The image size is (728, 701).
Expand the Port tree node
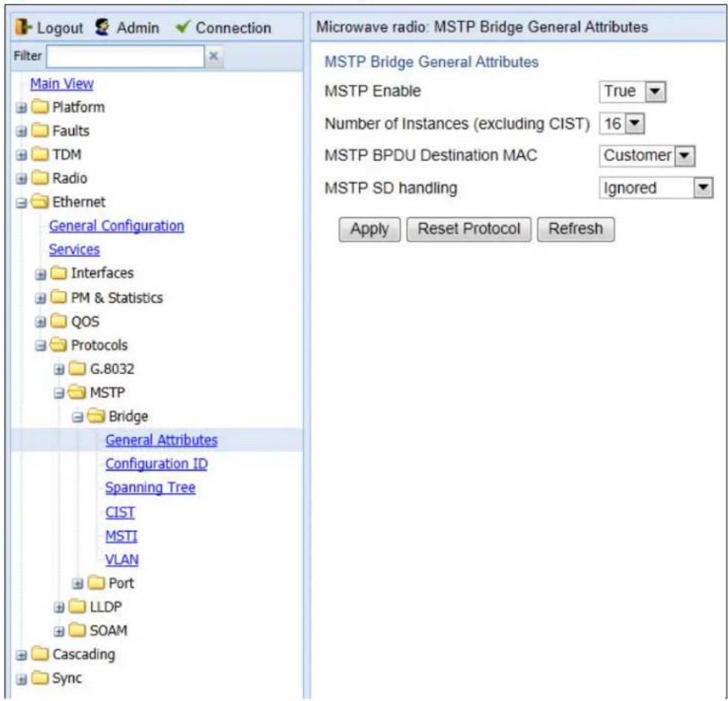click(78, 584)
